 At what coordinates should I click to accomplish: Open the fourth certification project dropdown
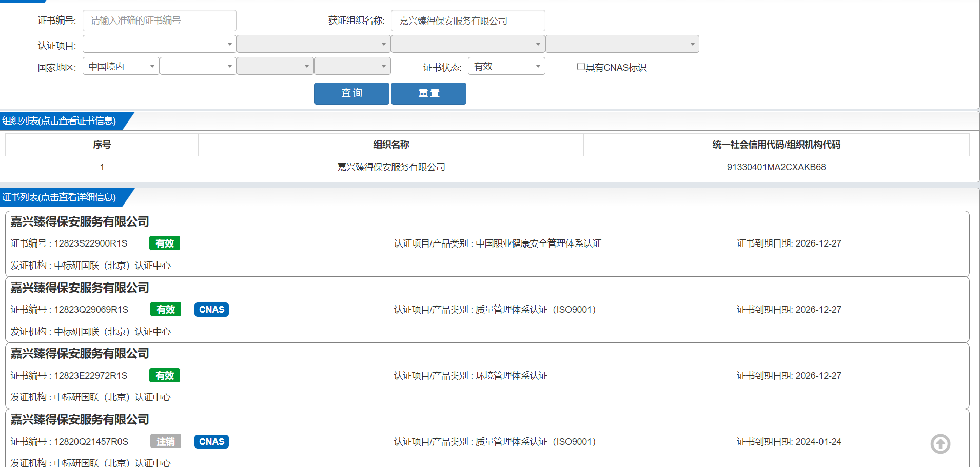(x=622, y=44)
